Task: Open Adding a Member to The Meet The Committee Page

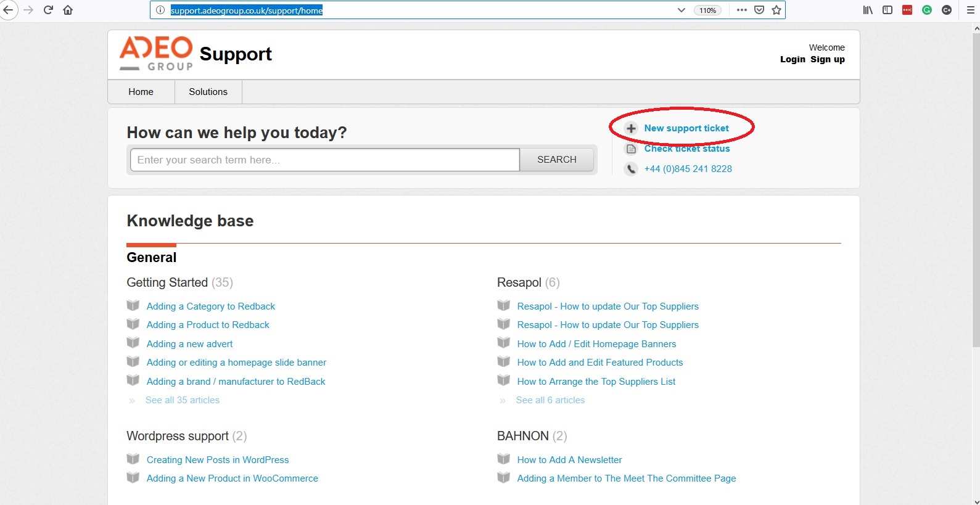Action: point(627,478)
